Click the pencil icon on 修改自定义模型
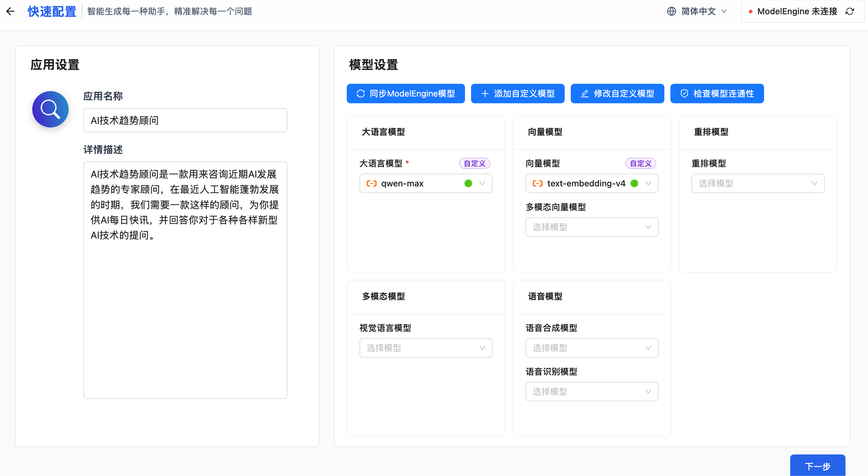 [x=585, y=93]
